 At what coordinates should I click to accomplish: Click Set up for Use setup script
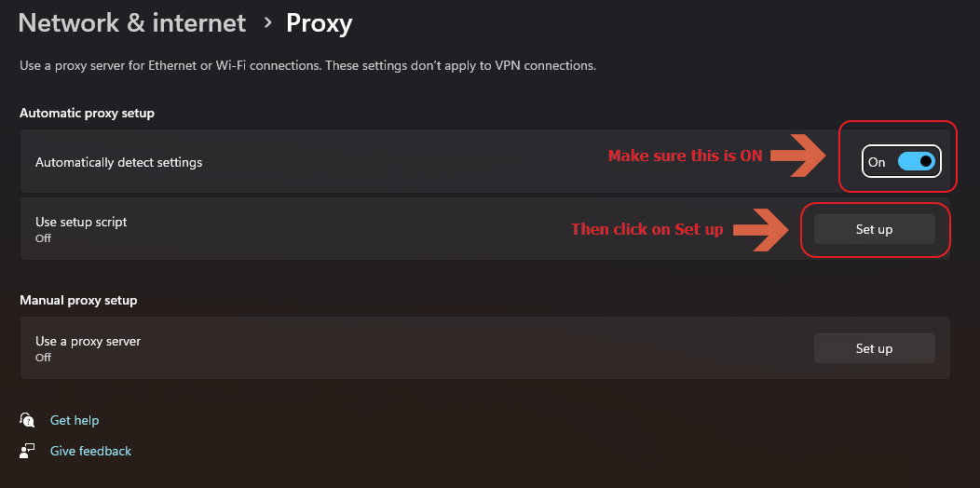(x=874, y=229)
